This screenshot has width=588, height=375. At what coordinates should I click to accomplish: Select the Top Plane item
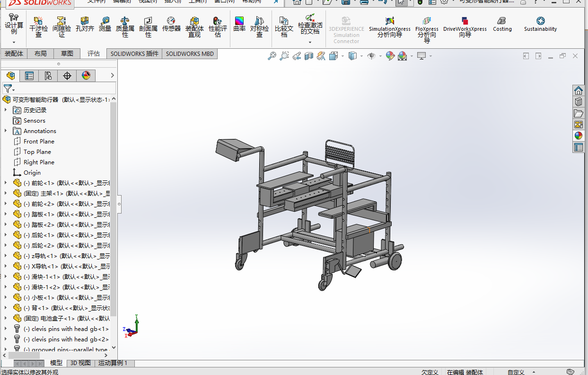(37, 152)
